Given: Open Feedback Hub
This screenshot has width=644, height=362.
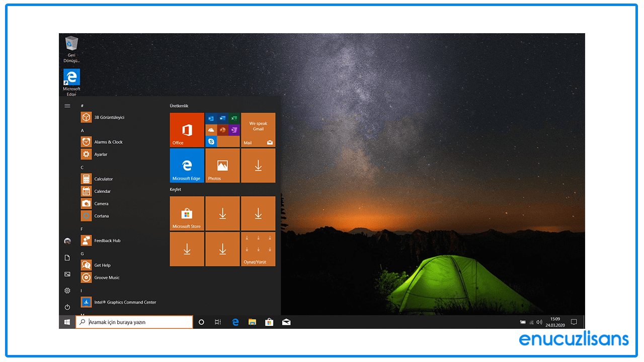Looking at the screenshot, I should (108, 240).
